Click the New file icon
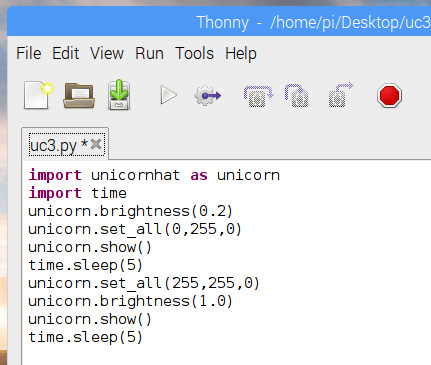 [x=38, y=95]
